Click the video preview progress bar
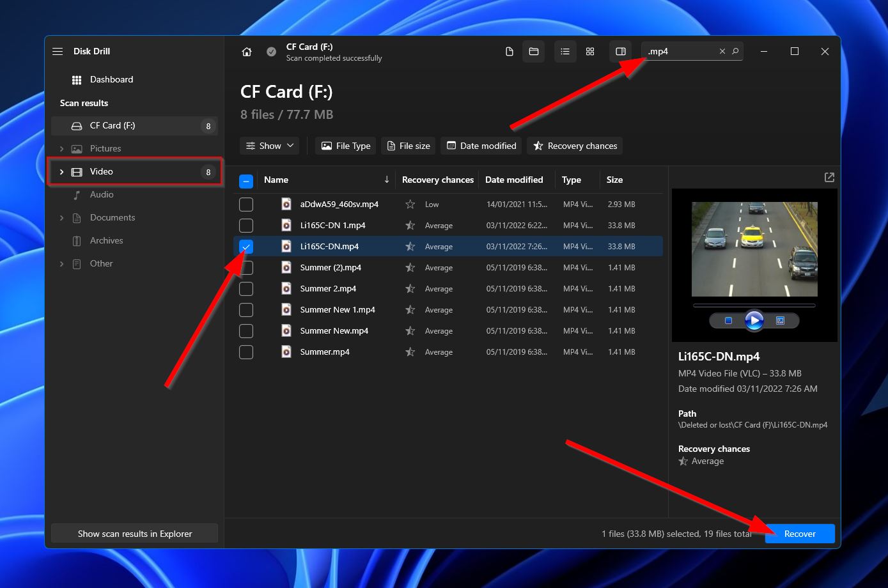Viewport: 888px width, 588px height. click(754, 306)
